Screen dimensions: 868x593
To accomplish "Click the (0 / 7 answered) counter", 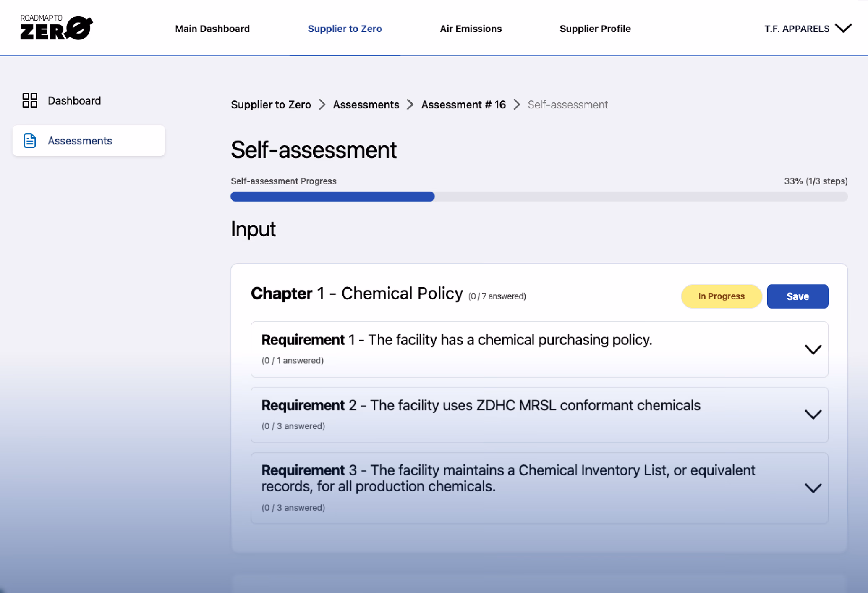I will tap(497, 296).
